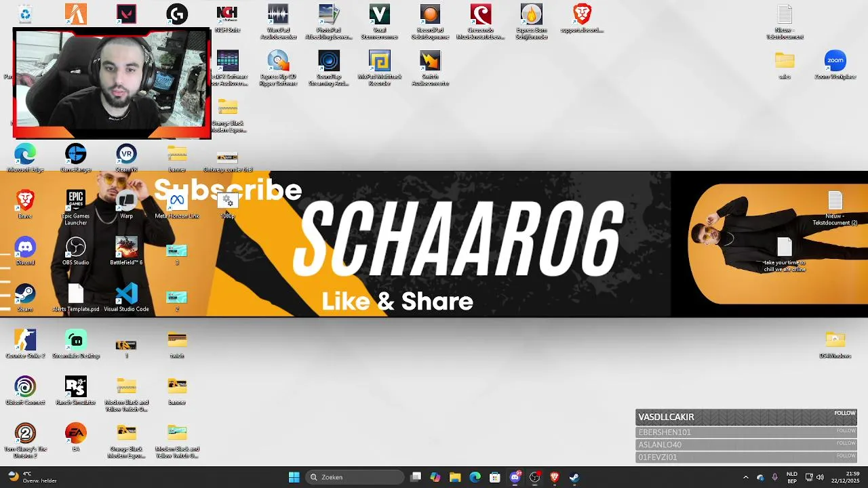Launch the Microsoft Edge desktop shortcut

[25, 158]
